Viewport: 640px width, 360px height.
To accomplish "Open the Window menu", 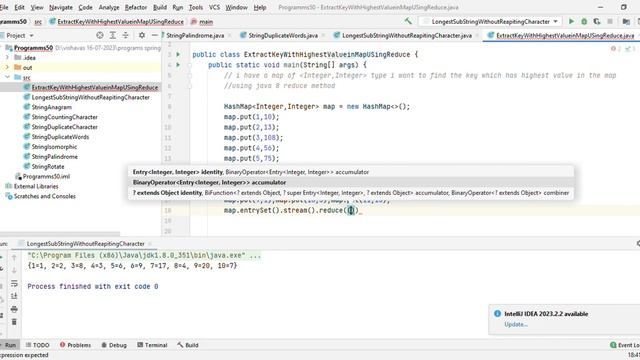I will coord(236,7).
